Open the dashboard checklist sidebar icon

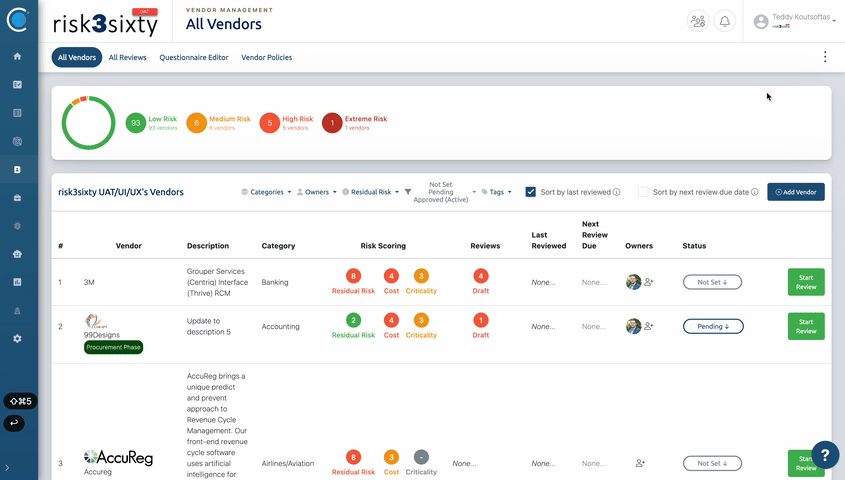point(17,85)
